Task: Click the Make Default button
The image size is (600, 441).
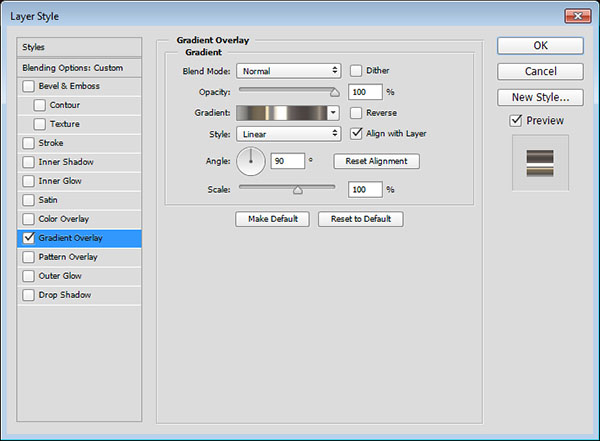Action: click(x=273, y=219)
